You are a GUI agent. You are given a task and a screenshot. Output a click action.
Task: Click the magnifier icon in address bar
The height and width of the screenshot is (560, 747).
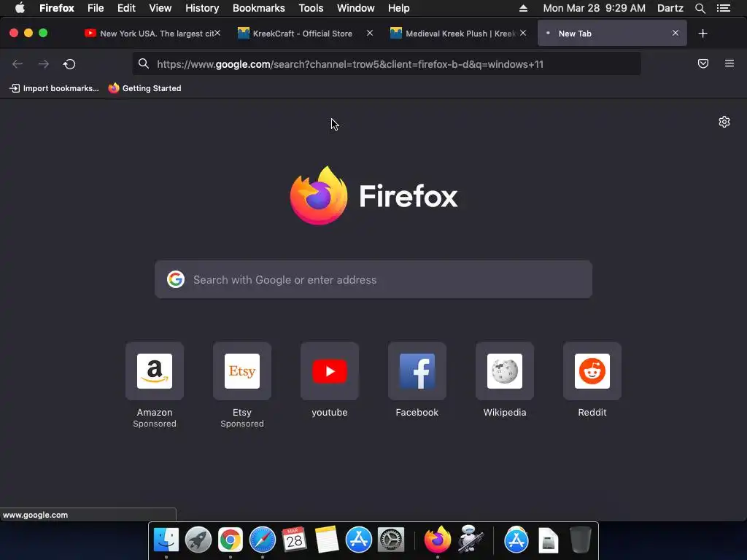(x=144, y=64)
